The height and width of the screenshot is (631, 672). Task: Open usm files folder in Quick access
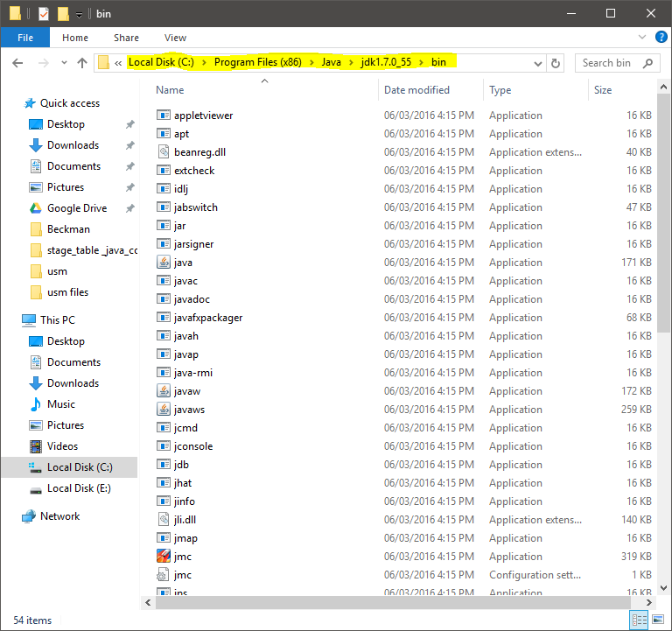tap(67, 292)
